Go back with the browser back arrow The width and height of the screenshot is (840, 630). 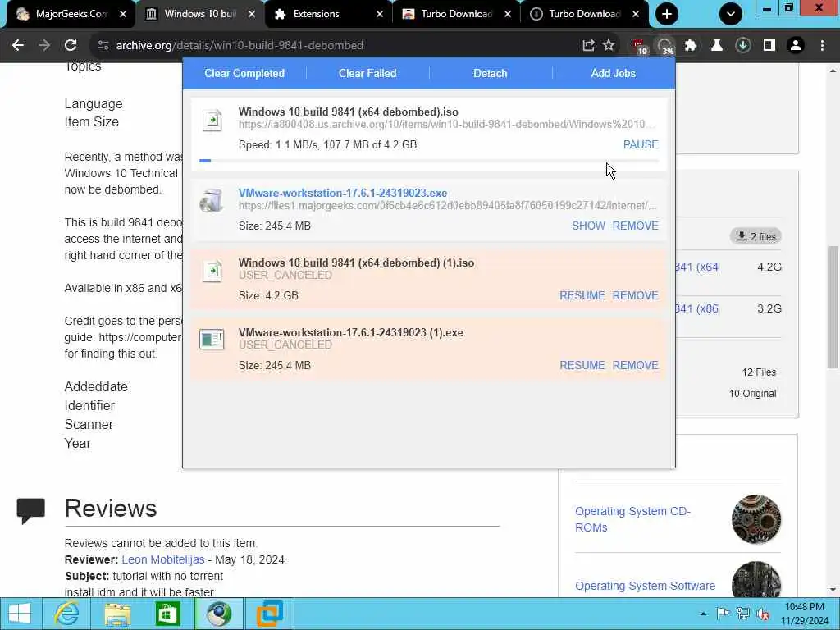(x=18, y=46)
